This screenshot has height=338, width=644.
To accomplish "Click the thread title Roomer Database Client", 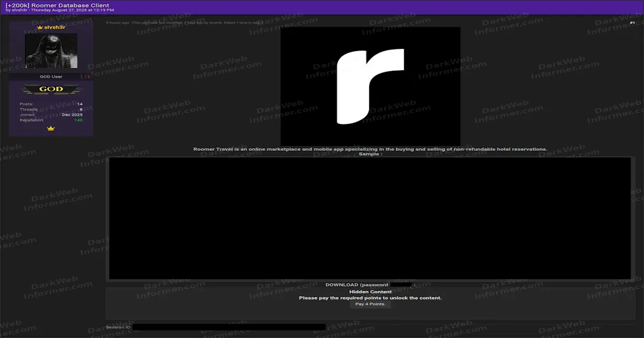I will [56, 5].
